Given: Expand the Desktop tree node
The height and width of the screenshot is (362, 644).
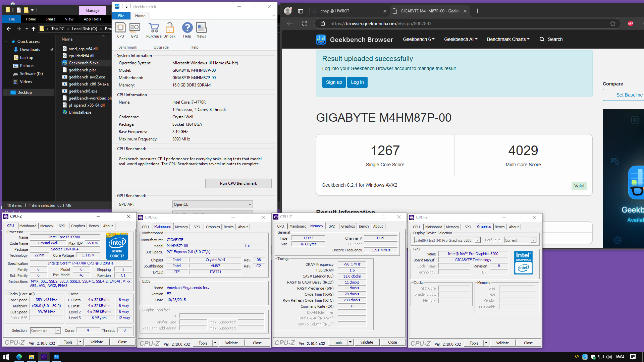Looking at the screenshot, I should [x=6, y=93].
